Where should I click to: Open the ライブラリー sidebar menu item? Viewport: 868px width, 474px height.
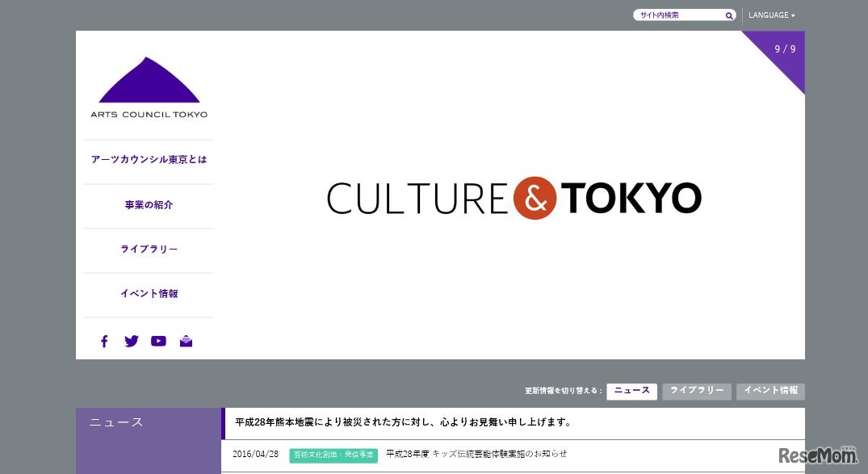click(x=149, y=250)
